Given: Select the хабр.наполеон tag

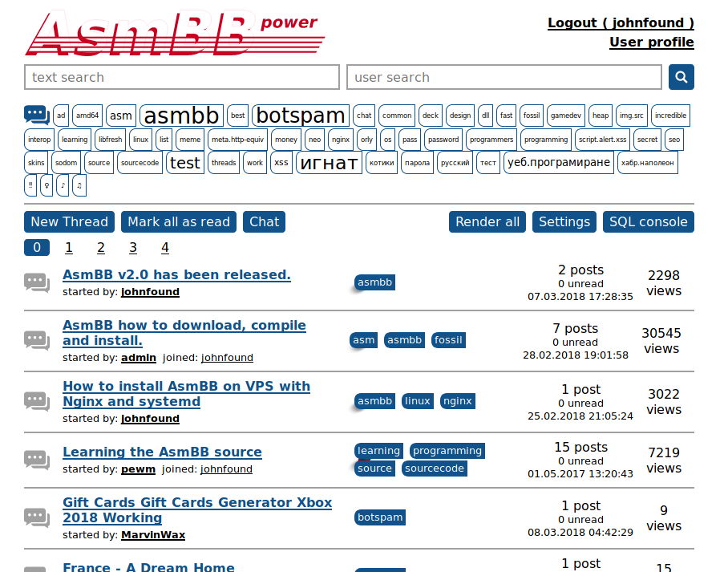Looking at the screenshot, I should [x=648, y=163].
